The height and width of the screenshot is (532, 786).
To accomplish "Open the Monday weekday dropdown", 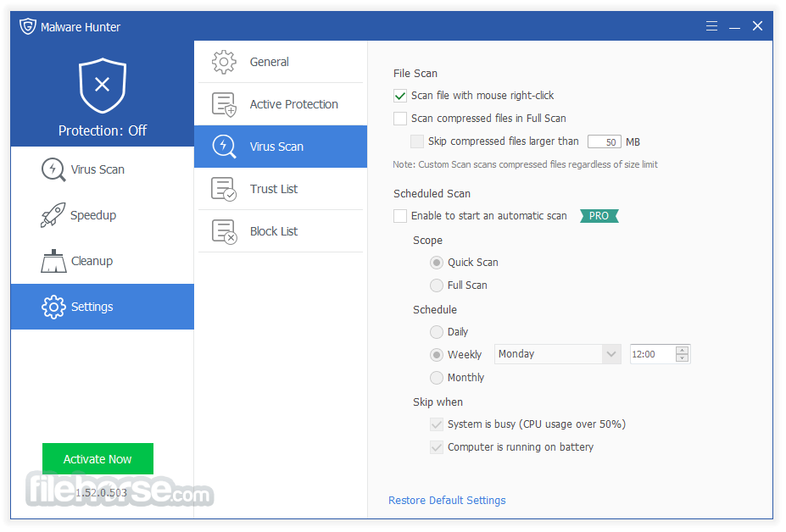I will (557, 354).
